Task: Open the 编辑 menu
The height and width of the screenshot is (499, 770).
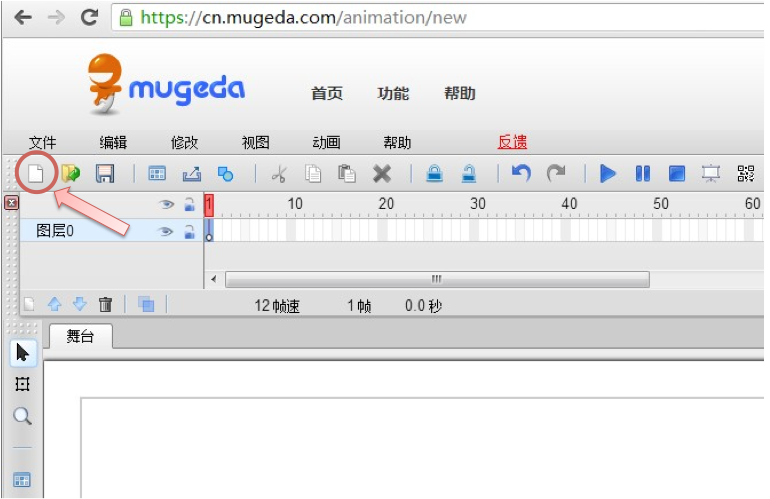Action: 113,143
